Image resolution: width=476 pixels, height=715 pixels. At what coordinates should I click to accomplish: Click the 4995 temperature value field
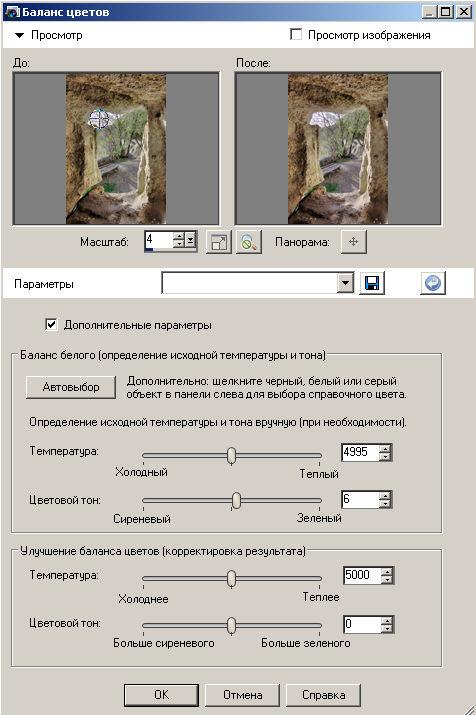361,452
